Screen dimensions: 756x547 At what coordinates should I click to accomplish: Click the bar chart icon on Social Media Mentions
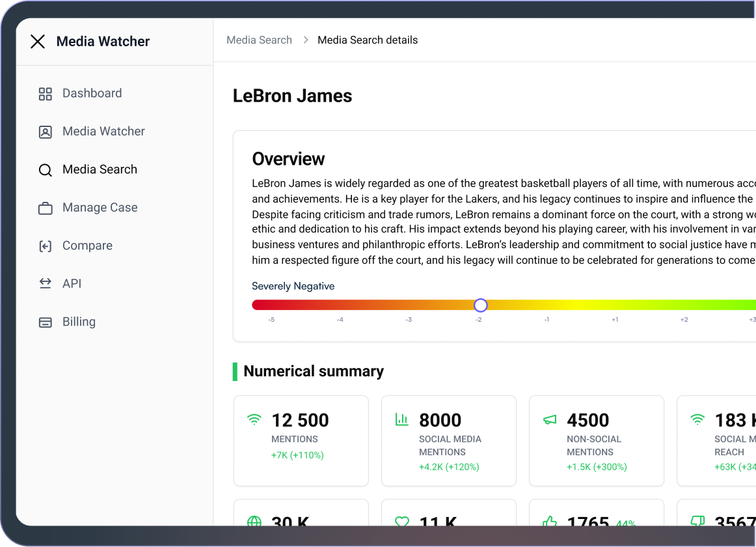(401, 419)
